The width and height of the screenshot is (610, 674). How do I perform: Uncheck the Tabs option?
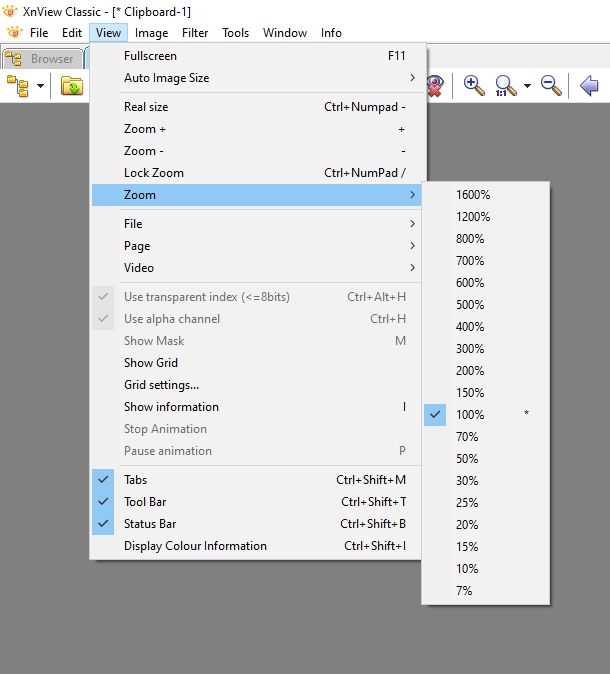257,480
